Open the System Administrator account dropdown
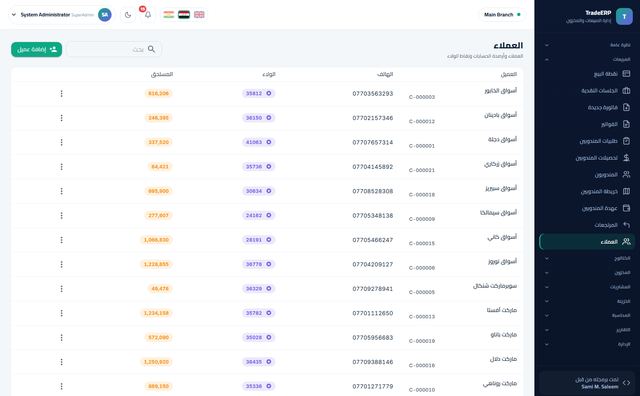The image size is (640, 396). [61, 15]
